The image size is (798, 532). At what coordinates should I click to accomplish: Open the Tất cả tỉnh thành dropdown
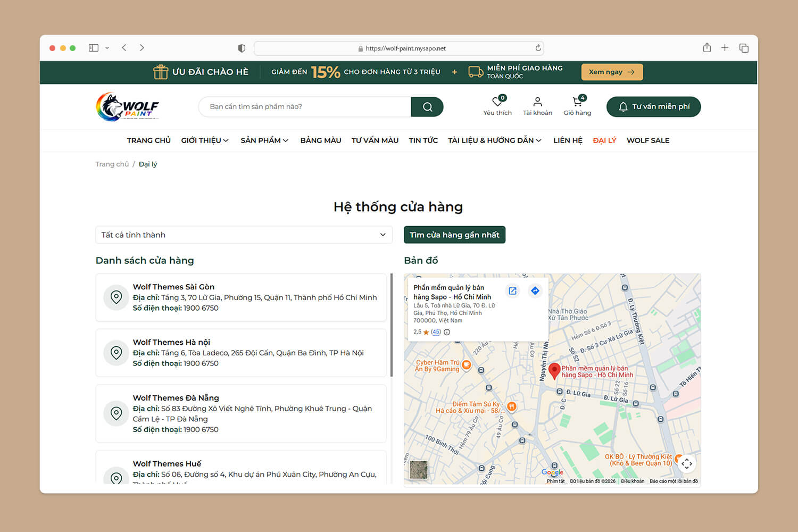(x=244, y=235)
